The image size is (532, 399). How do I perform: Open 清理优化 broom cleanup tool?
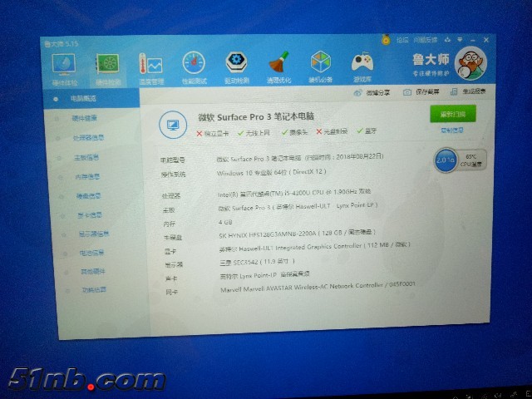coord(279,67)
